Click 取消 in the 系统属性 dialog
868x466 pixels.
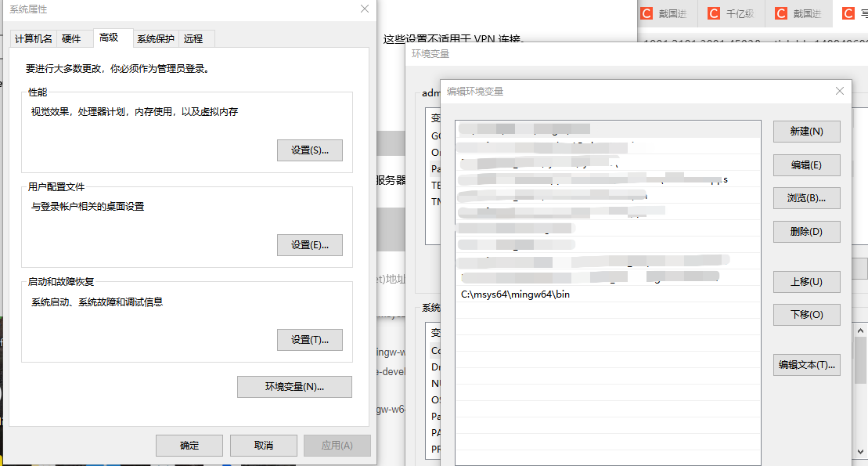[x=264, y=446]
